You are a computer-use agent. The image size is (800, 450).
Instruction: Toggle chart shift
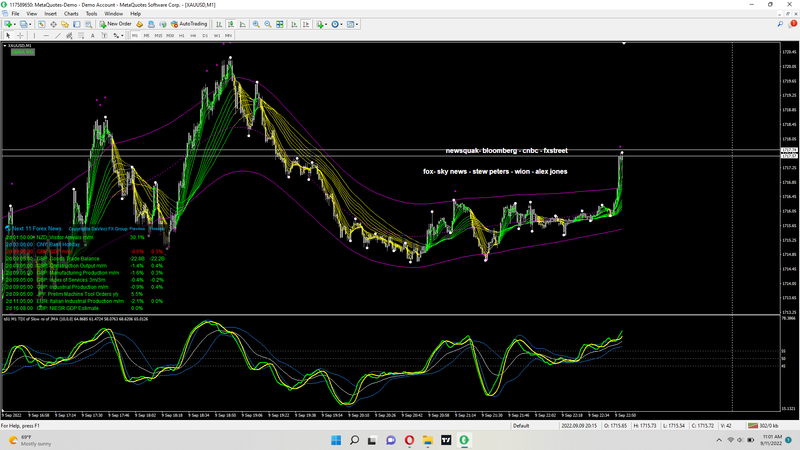click(306, 24)
